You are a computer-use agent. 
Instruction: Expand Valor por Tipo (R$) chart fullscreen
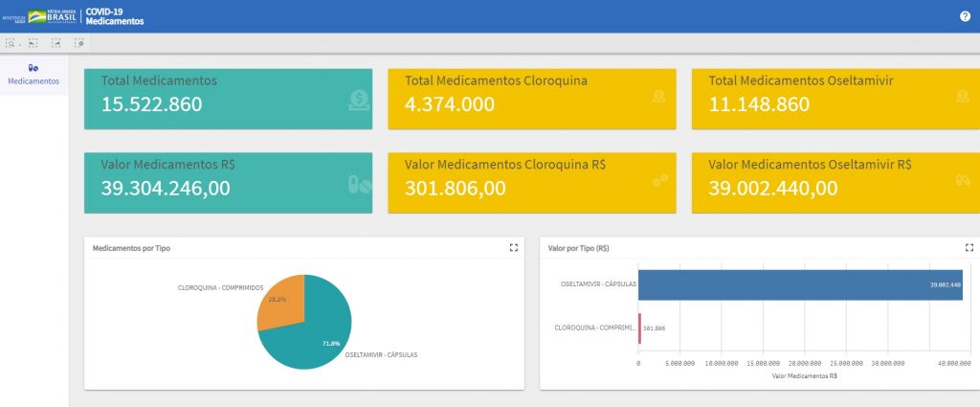click(x=969, y=247)
